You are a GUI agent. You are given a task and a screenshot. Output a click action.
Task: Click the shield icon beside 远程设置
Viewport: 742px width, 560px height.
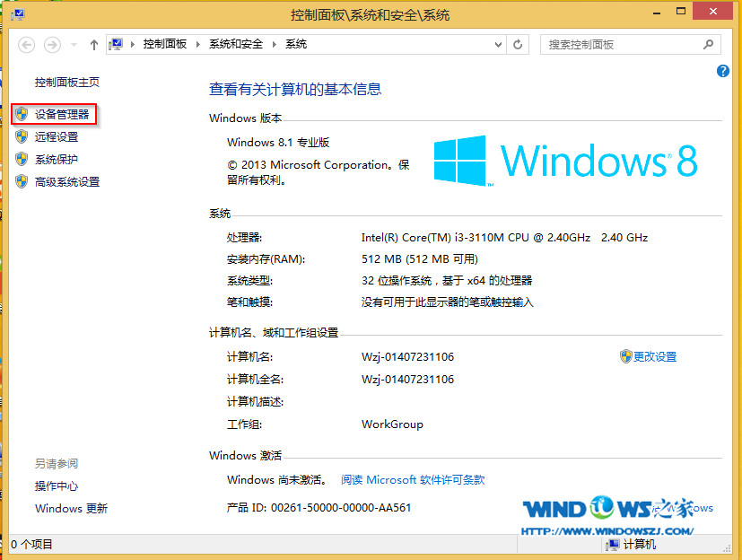pos(22,136)
